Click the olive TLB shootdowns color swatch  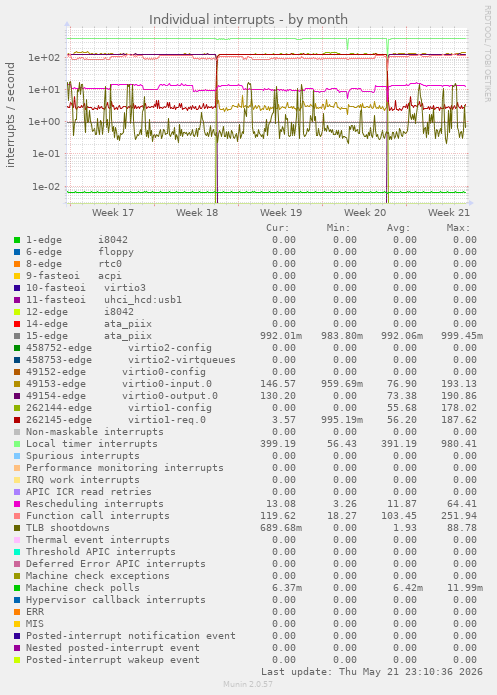(x=17, y=528)
